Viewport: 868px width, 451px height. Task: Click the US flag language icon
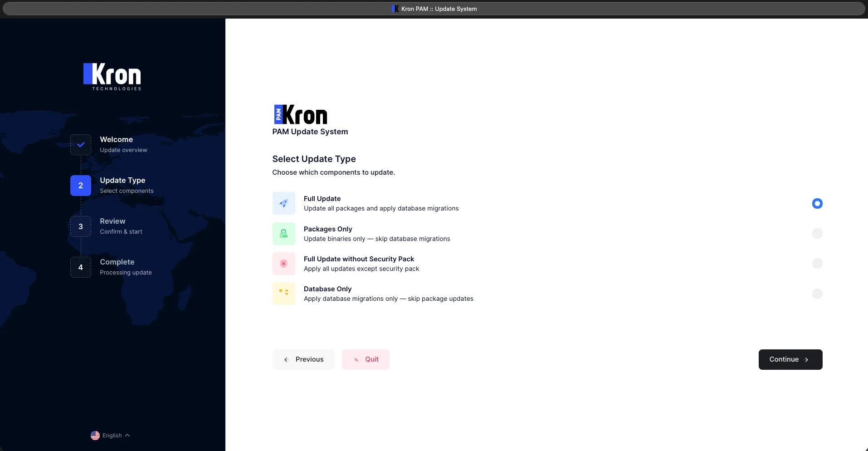[x=95, y=436]
